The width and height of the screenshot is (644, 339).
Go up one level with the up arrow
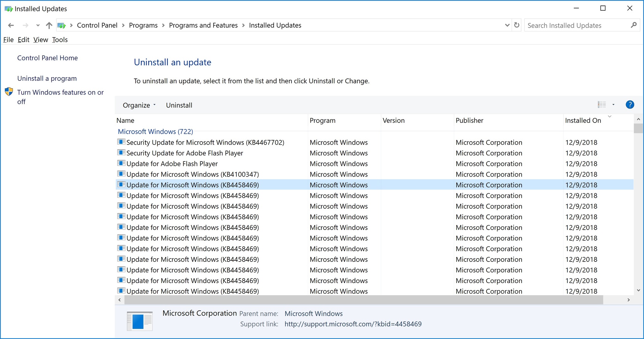[49, 25]
